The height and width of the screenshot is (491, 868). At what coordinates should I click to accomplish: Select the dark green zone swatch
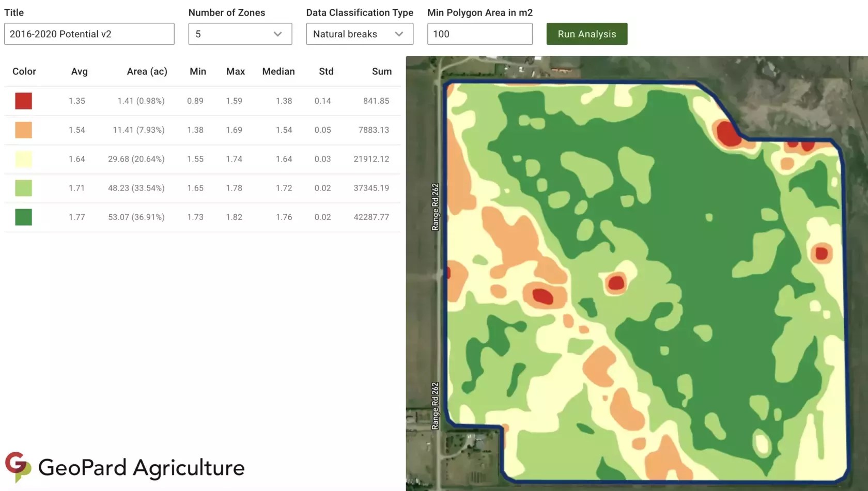(x=23, y=217)
